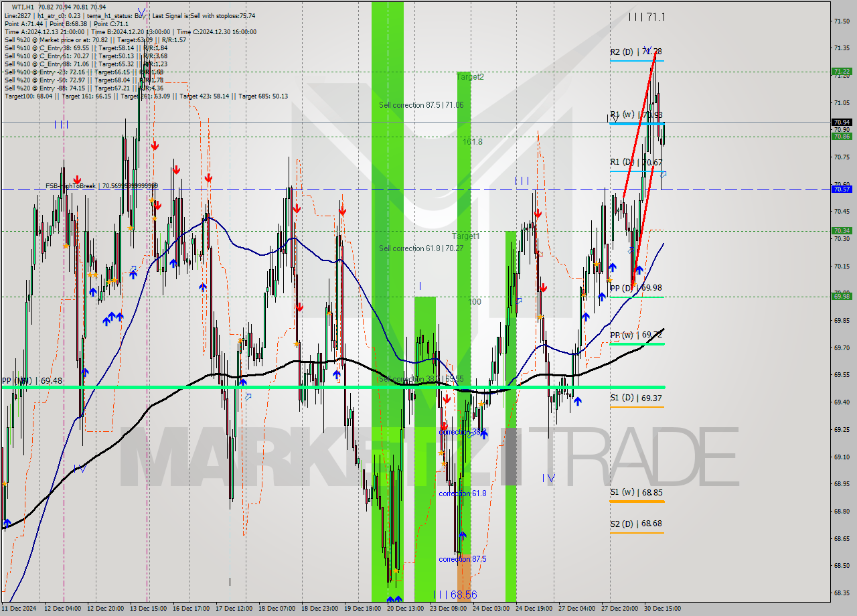Click the '30 Dec 15:00' time axis label
Viewport: 857px width, 616px height.
coord(661,609)
